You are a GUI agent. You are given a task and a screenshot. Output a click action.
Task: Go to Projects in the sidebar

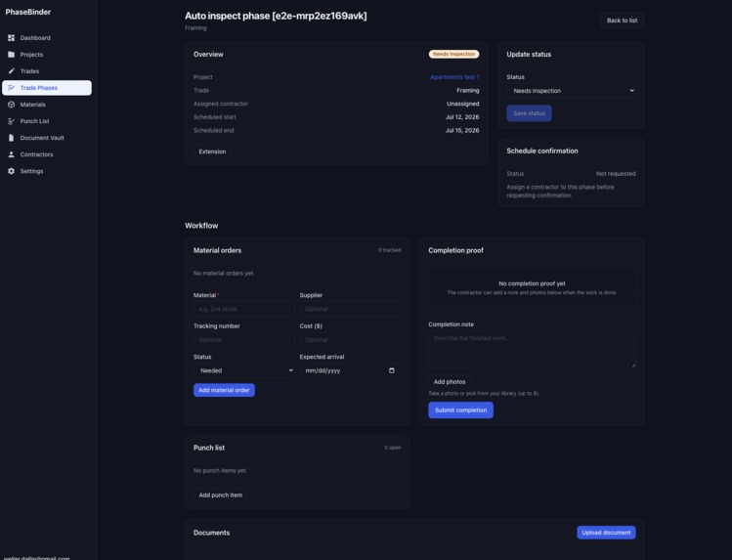[47, 55]
